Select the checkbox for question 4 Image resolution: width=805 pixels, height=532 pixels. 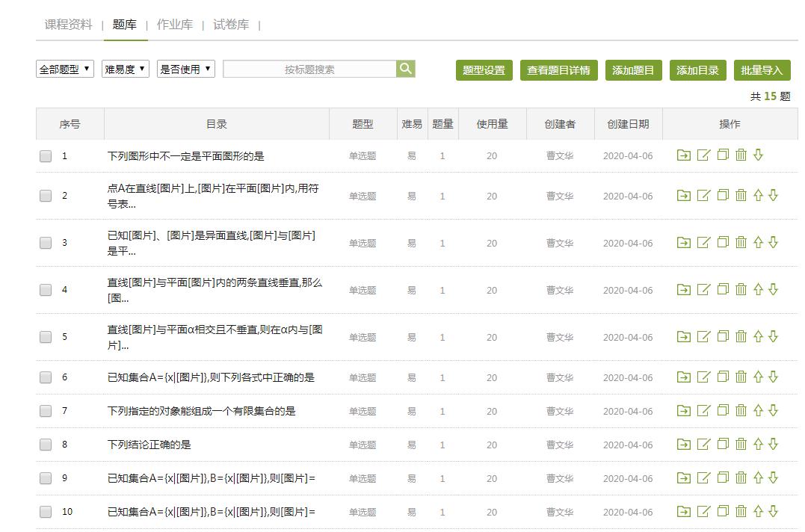pyautogui.click(x=46, y=290)
